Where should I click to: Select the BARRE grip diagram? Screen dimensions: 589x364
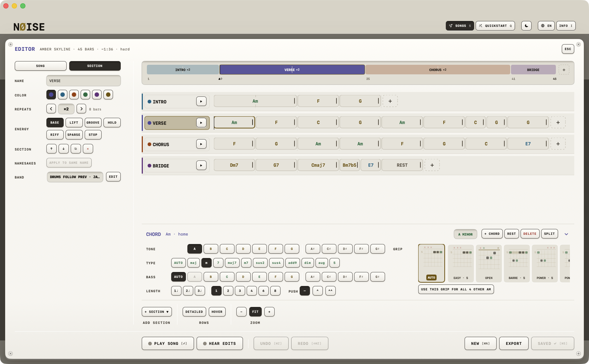[517, 264]
